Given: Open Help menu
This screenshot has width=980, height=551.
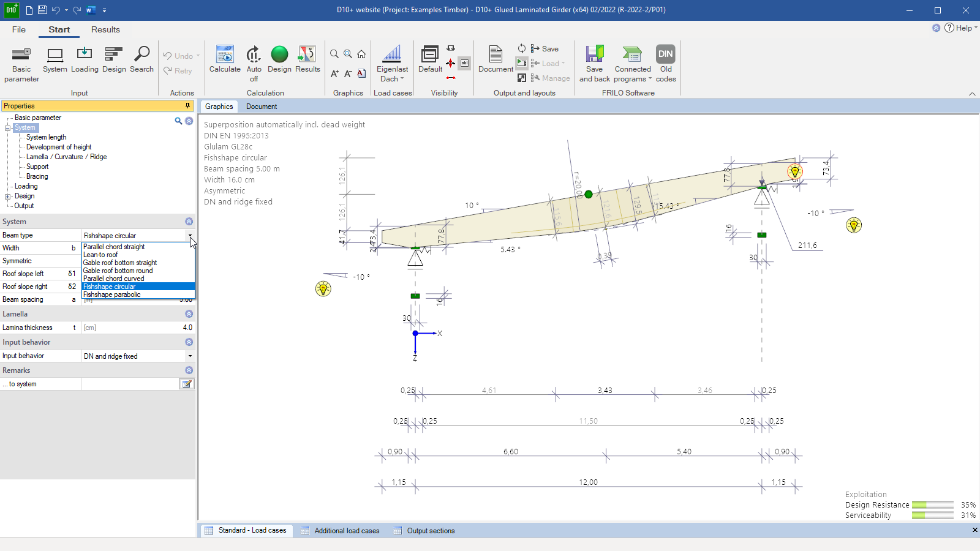Looking at the screenshot, I should click(x=960, y=28).
